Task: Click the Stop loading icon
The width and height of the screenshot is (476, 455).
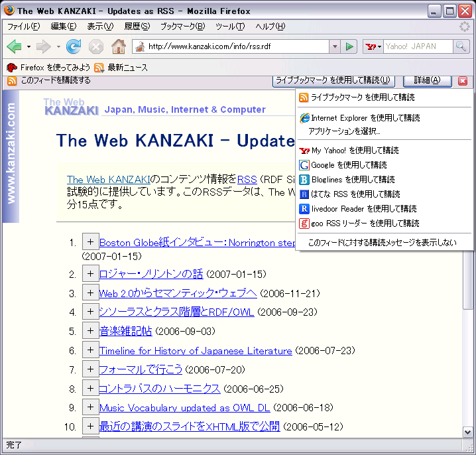Action: tap(96, 47)
